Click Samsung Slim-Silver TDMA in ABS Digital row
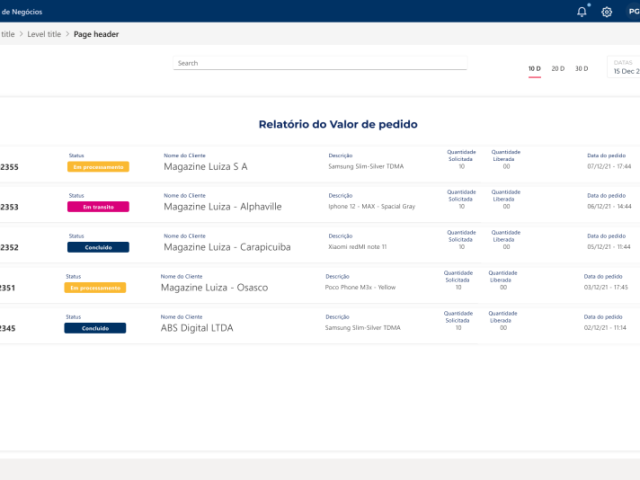The image size is (640, 480). pyautogui.click(x=362, y=328)
